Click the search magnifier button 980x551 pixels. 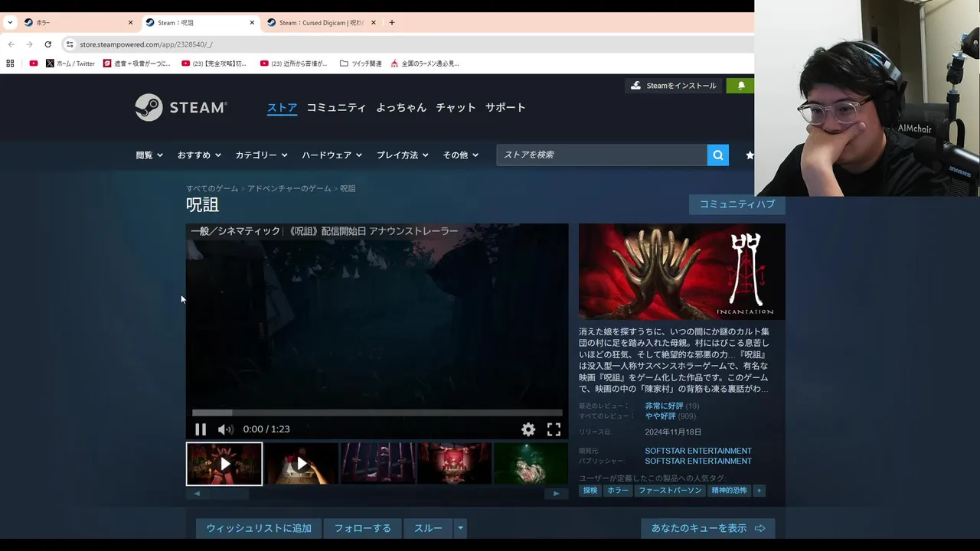(718, 155)
